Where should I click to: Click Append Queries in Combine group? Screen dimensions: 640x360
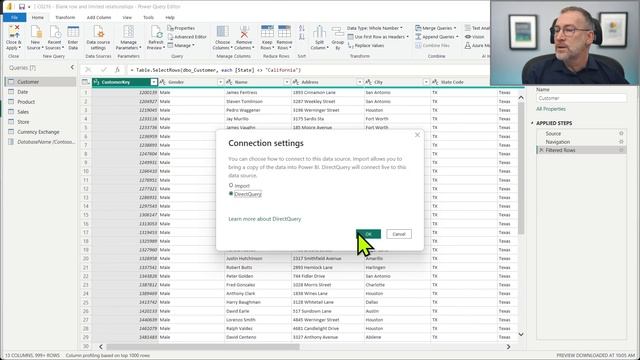point(436,37)
